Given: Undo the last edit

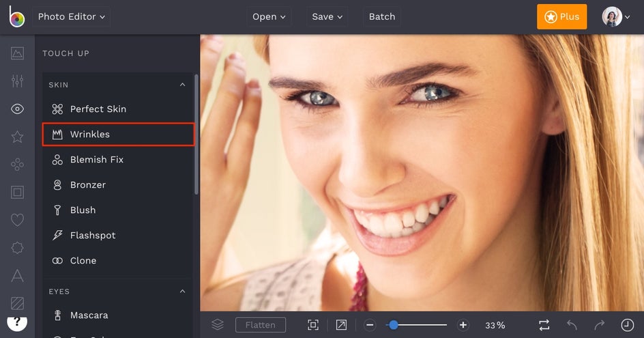Looking at the screenshot, I should (572, 325).
